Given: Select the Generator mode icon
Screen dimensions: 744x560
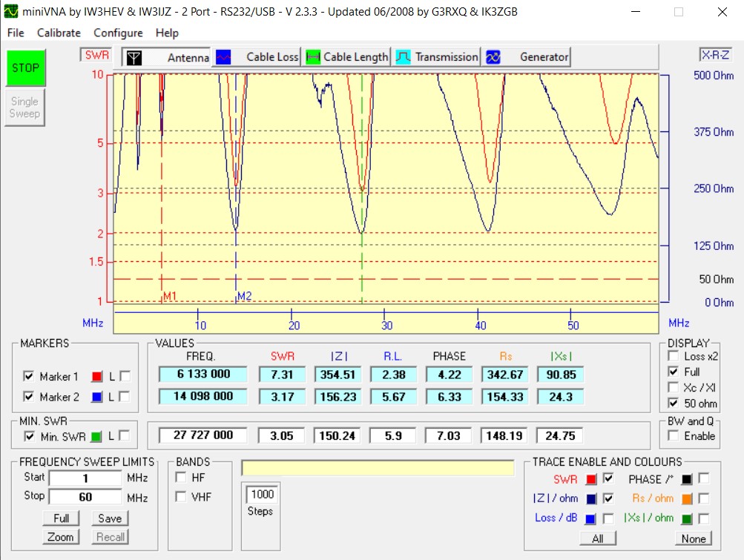Looking at the screenshot, I should pyautogui.click(x=493, y=57).
